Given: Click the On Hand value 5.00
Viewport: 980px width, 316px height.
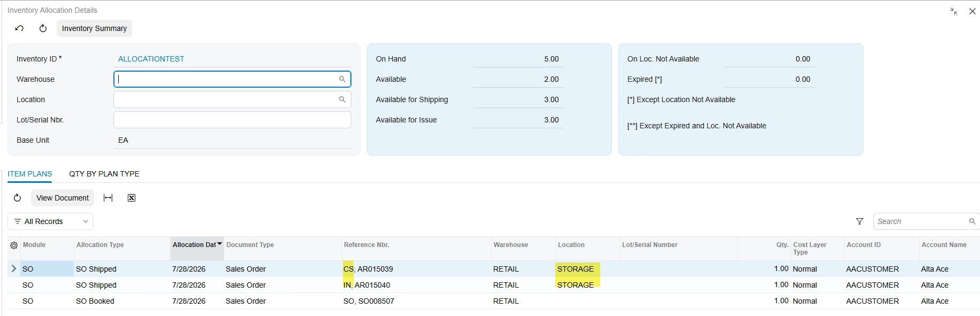Looking at the screenshot, I should (x=551, y=59).
